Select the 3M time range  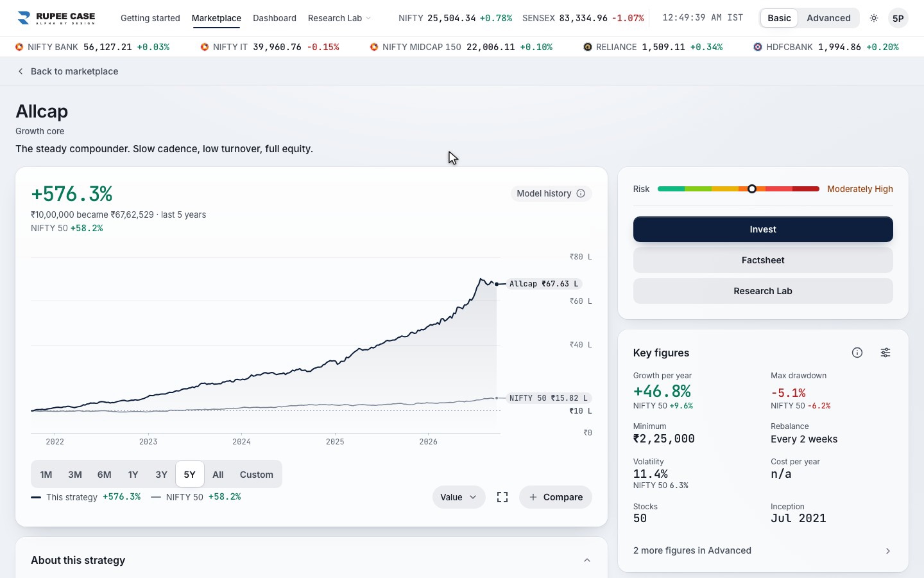coord(75,475)
